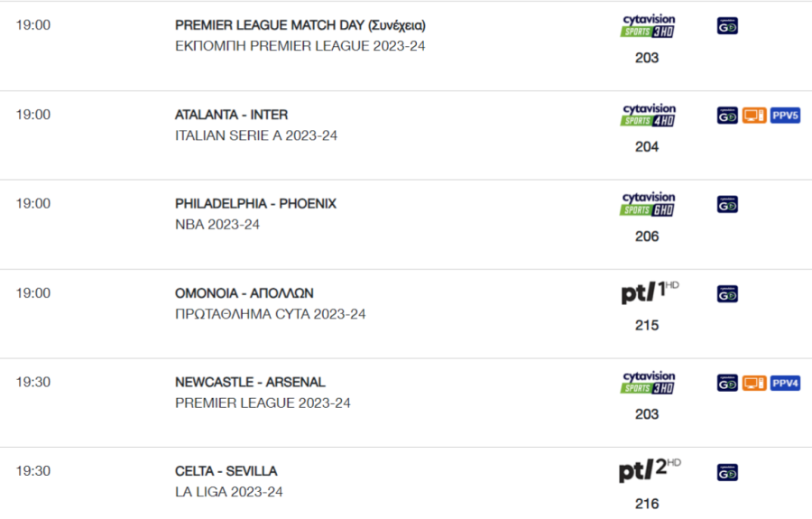Click the Cytavision Go icon for Atalanta - Inter
The width and height of the screenshot is (812, 519).
point(727,115)
